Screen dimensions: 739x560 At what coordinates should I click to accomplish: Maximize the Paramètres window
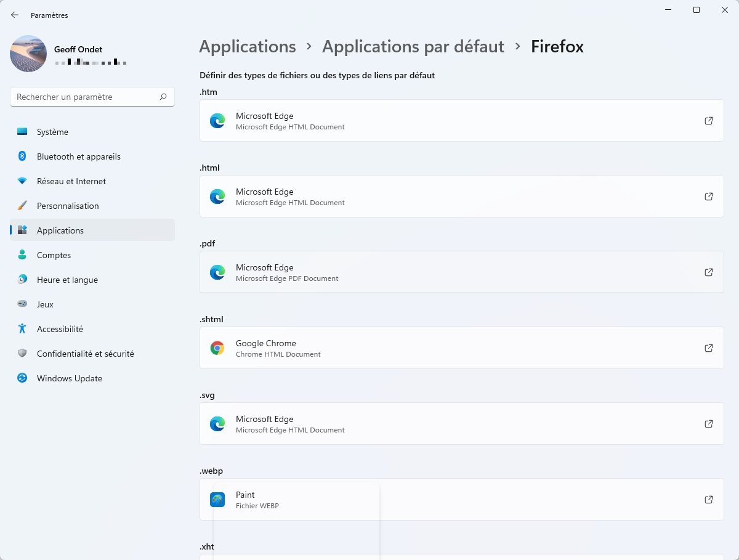click(x=697, y=10)
